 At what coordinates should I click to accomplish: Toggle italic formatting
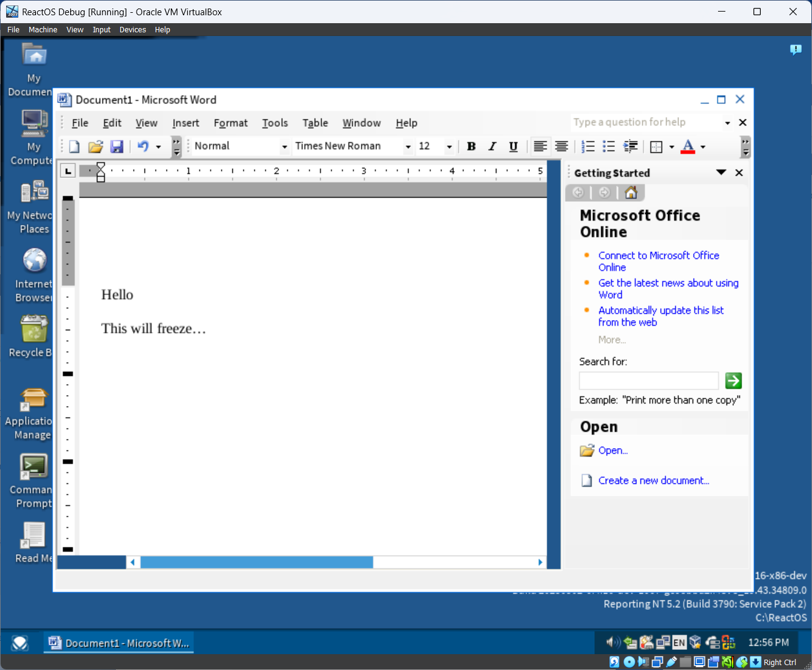pyautogui.click(x=492, y=146)
